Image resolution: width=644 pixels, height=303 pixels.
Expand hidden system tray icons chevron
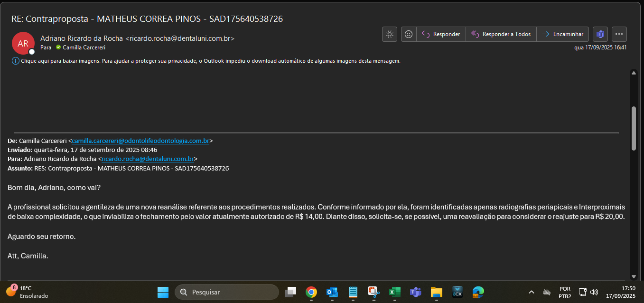[532, 292]
